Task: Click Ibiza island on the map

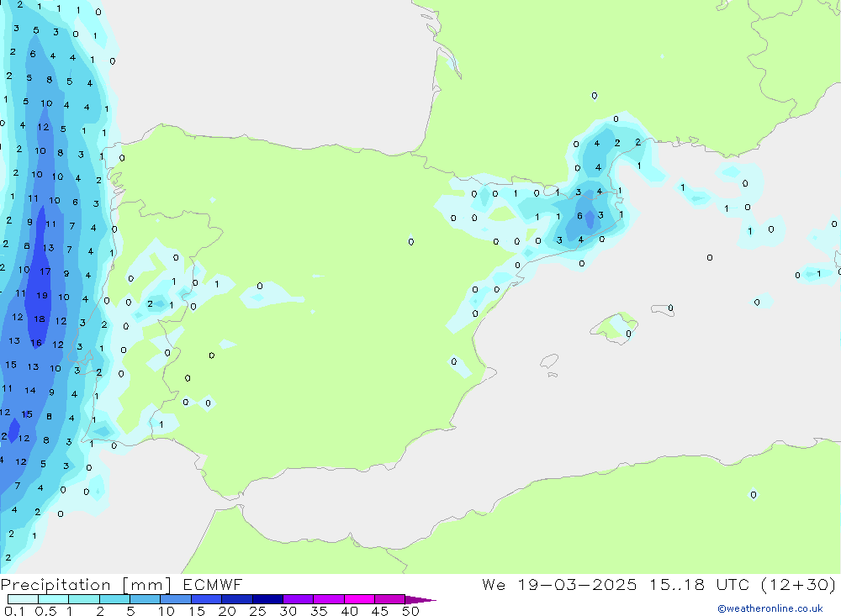Action: click(549, 362)
